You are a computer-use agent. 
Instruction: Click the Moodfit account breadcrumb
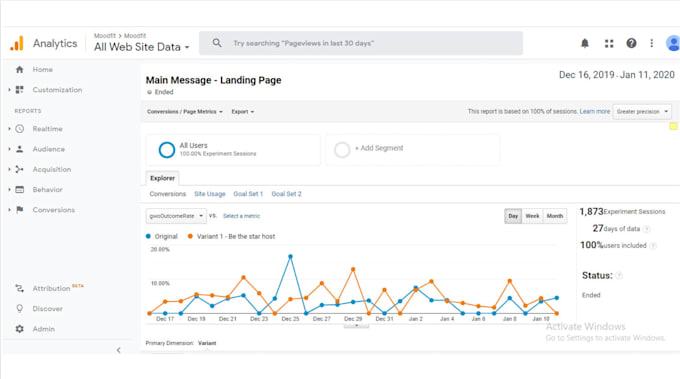[105, 36]
